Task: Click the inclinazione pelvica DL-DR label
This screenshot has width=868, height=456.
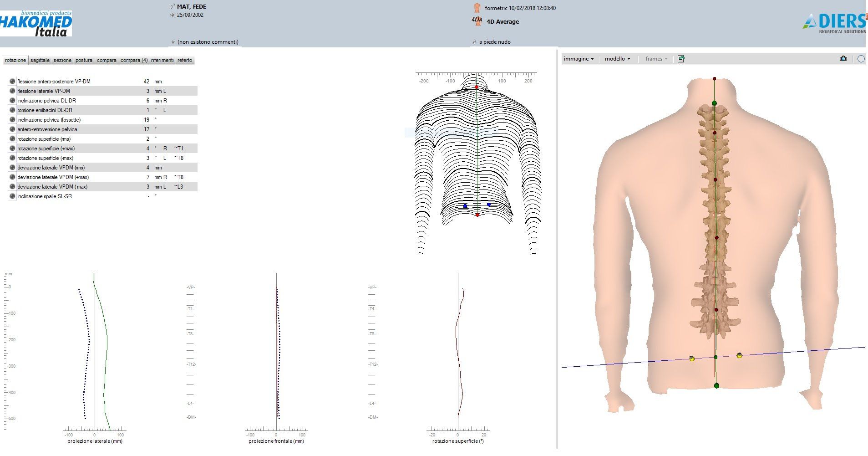Action: coord(46,101)
